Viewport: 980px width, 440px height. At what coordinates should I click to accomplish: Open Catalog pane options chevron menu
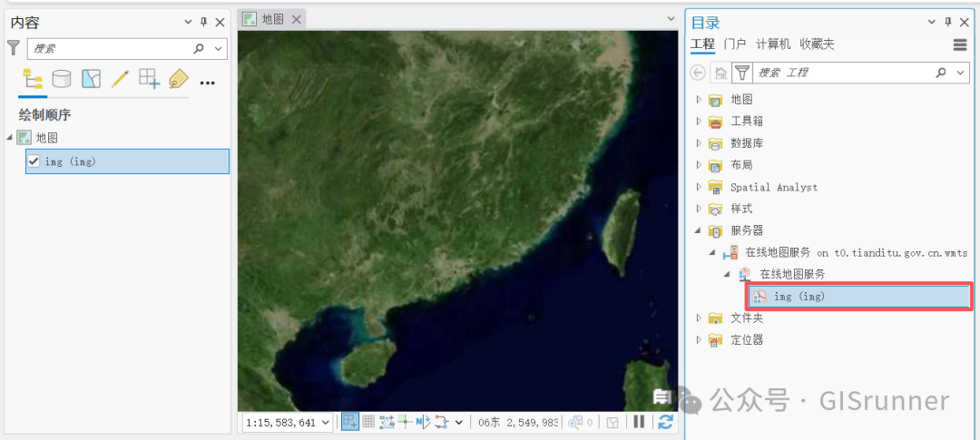933,23
